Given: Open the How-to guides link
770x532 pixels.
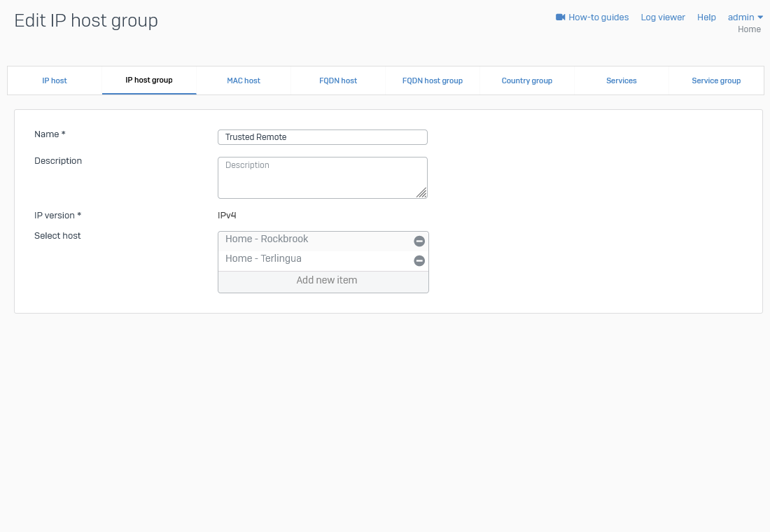Looking at the screenshot, I should click(x=598, y=17).
